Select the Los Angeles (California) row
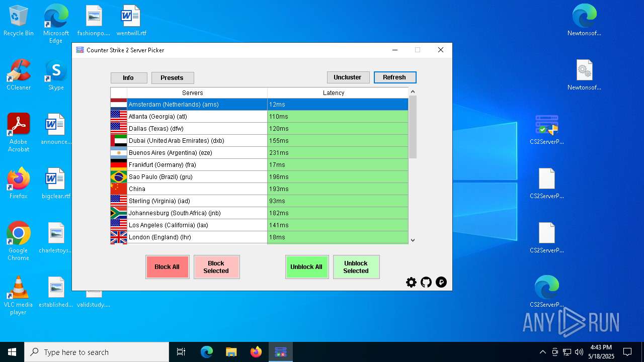The height and width of the screenshot is (362, 644). tap(260, 225)
